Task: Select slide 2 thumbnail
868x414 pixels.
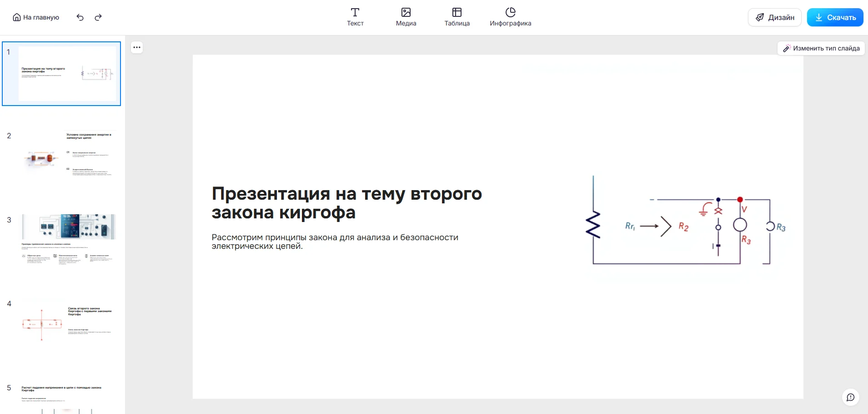Action: (x=68, y=158)
